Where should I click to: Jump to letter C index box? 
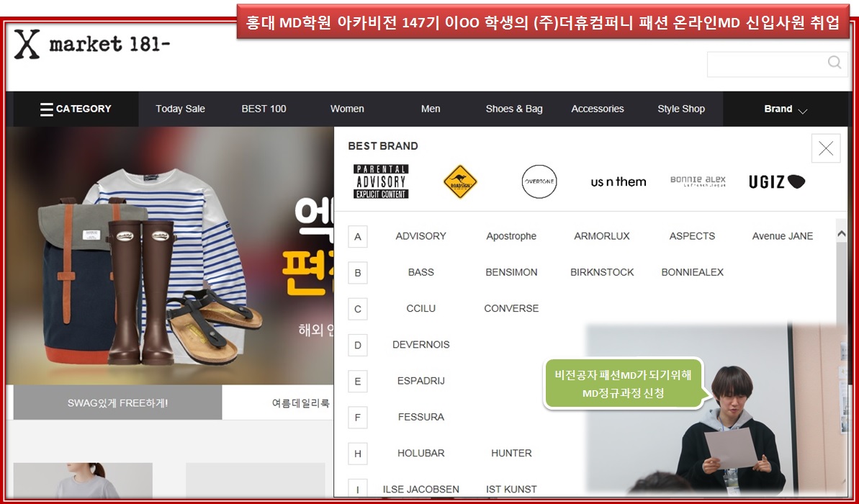(358, 309)
